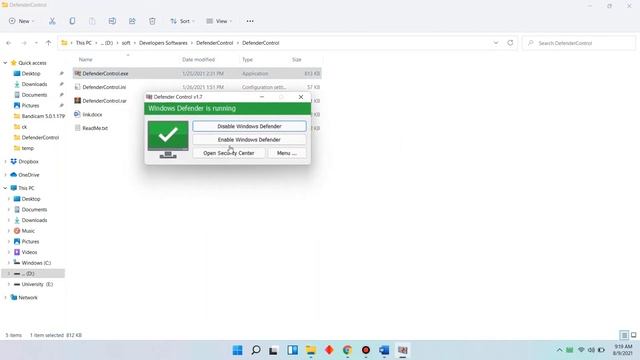640x360 pixels.
Task: Expand the Windows (C:) drive node
Action: coord(9,263)
